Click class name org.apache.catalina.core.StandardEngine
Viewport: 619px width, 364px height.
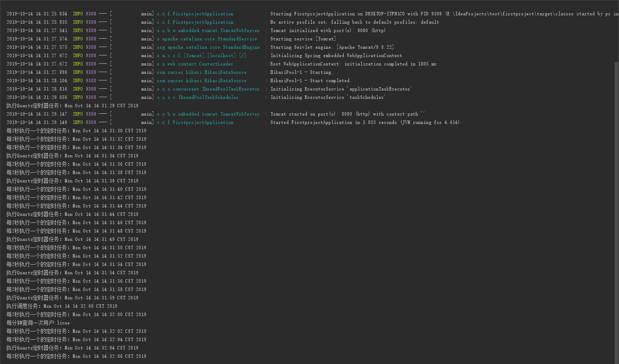pyautogui.click(x=208, y=47)
